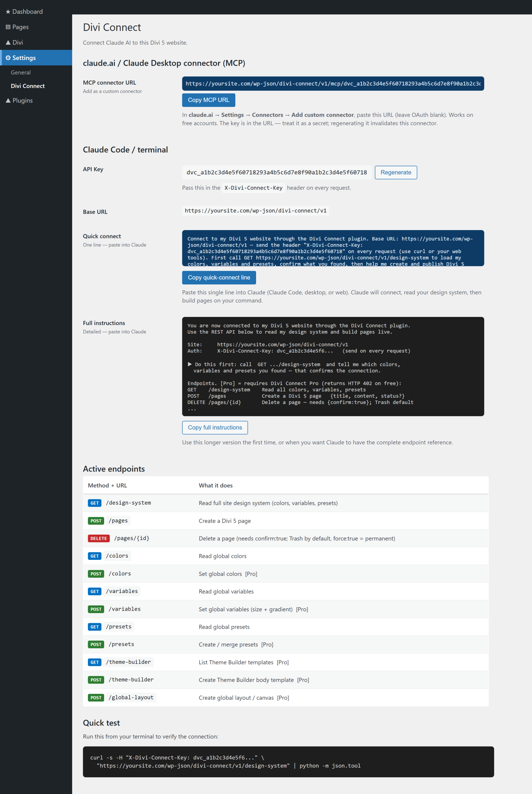Click 'Create global layout / canvas' description
532x794 pixels.
click(x=236, y=698)
